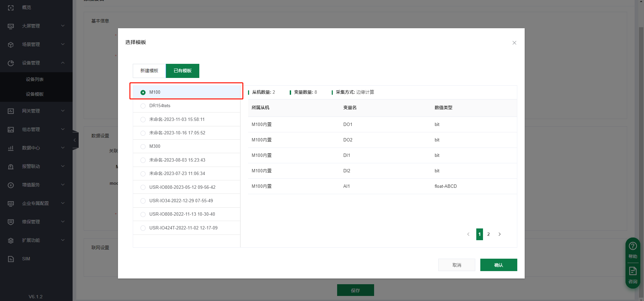Select the DR154tets template radio button

coord(143,106)
